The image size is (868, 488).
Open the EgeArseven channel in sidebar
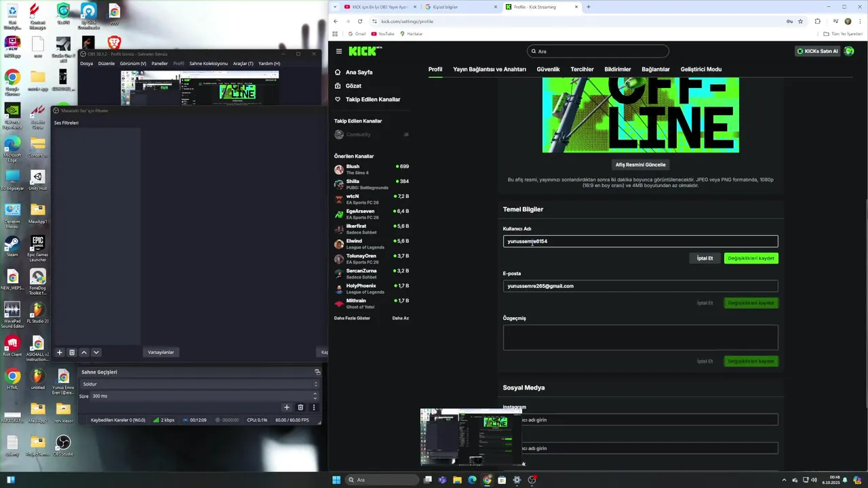[372, 214]
